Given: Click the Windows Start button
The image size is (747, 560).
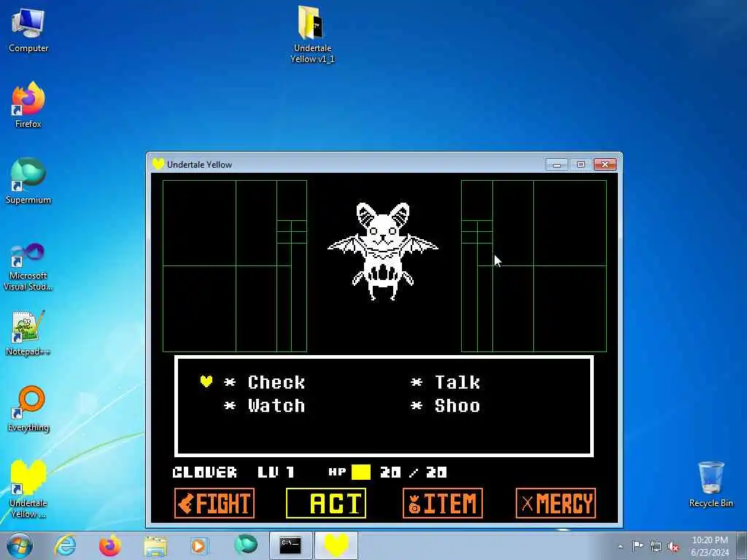Looking at the screenshot, I should pos(20,545).
